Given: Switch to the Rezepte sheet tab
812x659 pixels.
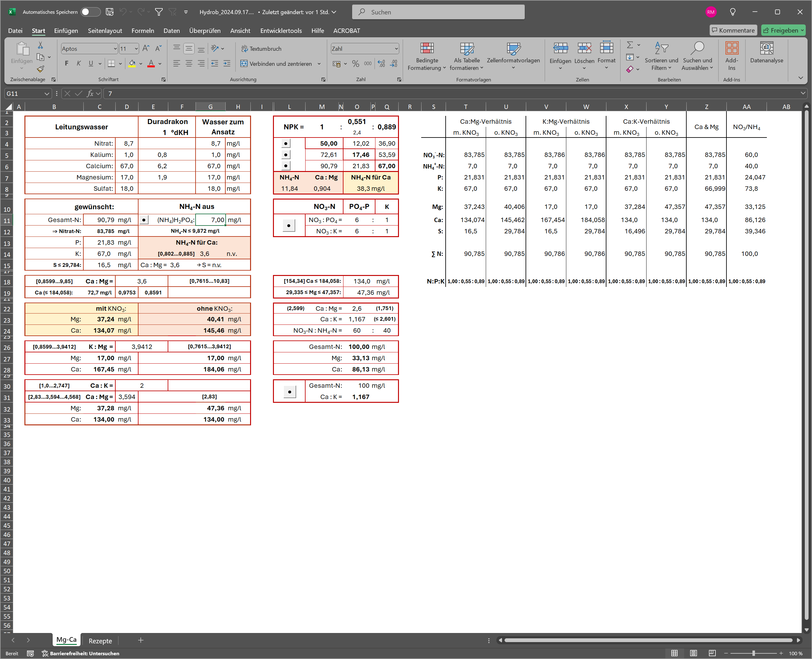Looking at the screenshot, I should coord(100,641).
